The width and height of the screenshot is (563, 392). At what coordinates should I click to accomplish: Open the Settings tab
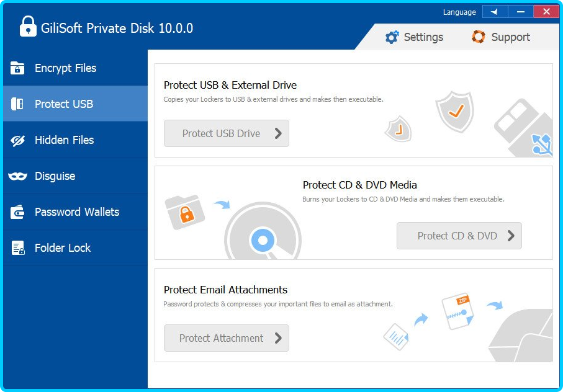(x=415, y=37)
